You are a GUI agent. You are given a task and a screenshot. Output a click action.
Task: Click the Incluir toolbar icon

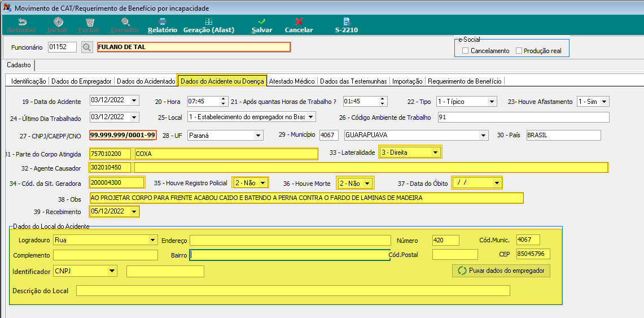pos(58,22)
